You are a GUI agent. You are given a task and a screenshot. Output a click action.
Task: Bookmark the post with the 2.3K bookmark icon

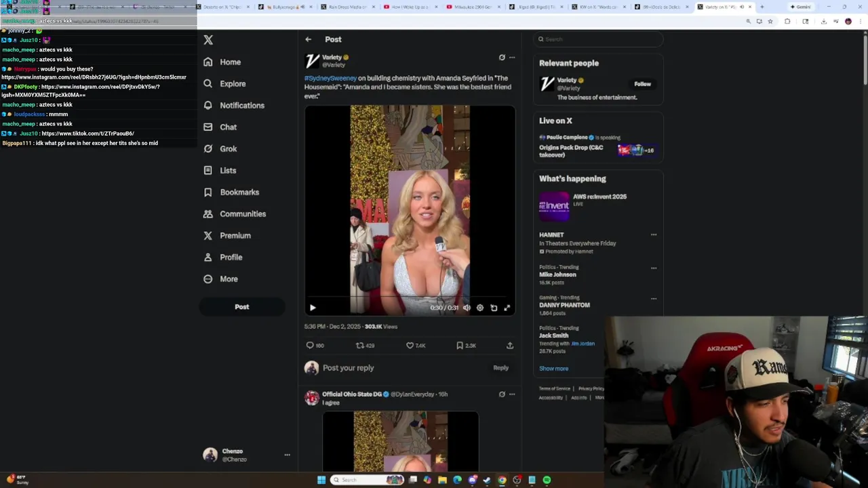pos(460,346)
